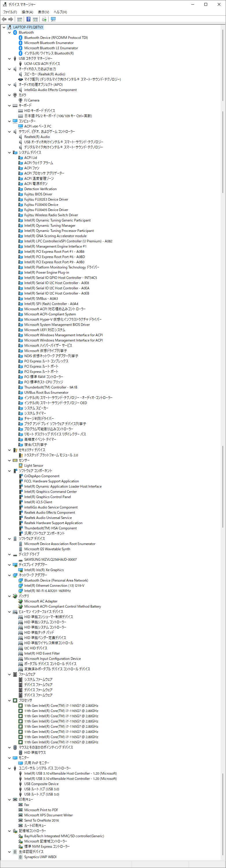
Task: Click the システム ファームウェア chip icon
Action: coord(21,680)
